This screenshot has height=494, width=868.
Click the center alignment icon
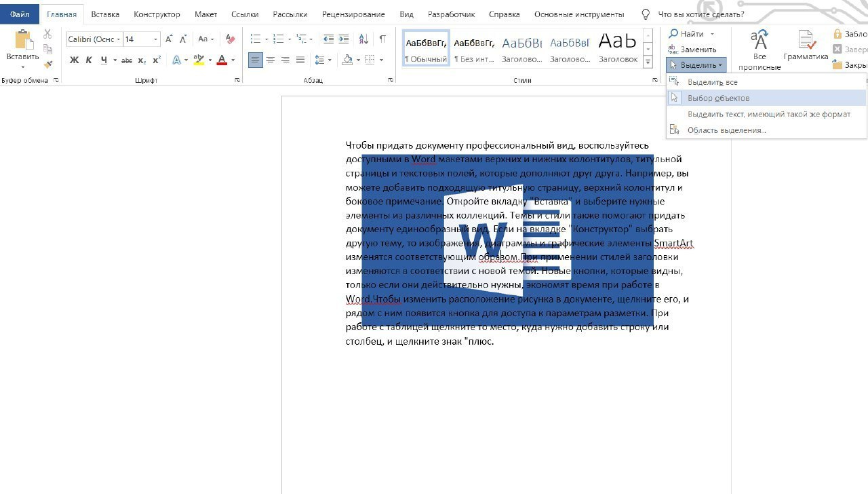(x=270, y=60)
